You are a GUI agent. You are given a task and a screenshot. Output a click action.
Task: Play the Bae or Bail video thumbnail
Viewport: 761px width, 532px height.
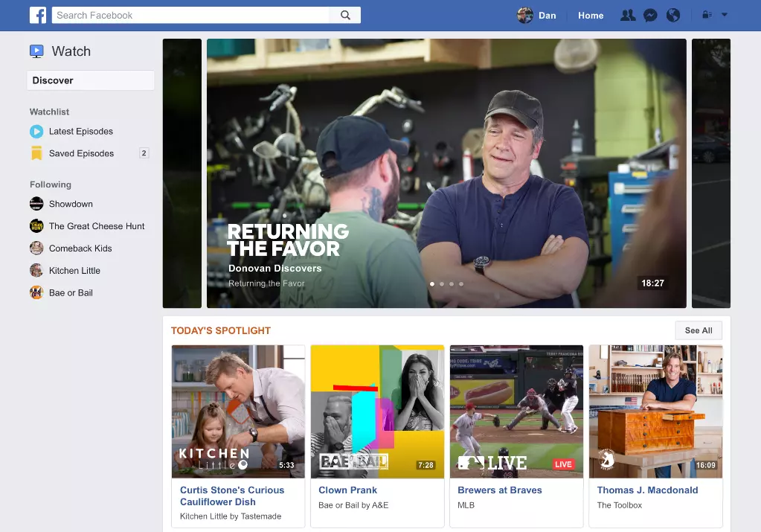coord(377,411)
